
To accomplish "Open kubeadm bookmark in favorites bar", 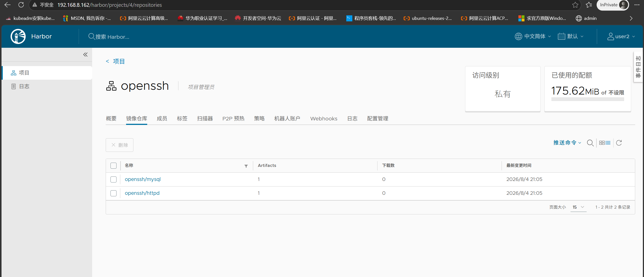I will pyautogui.click(x=30, y=18).
